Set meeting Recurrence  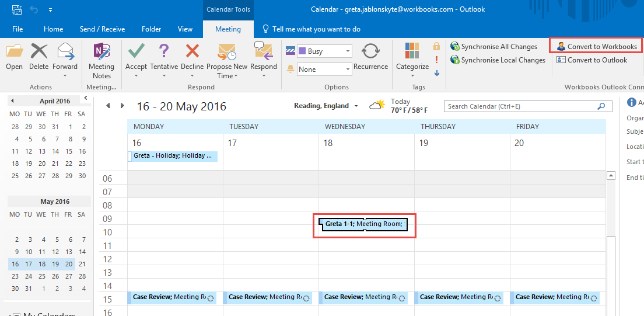click(370, 57)
